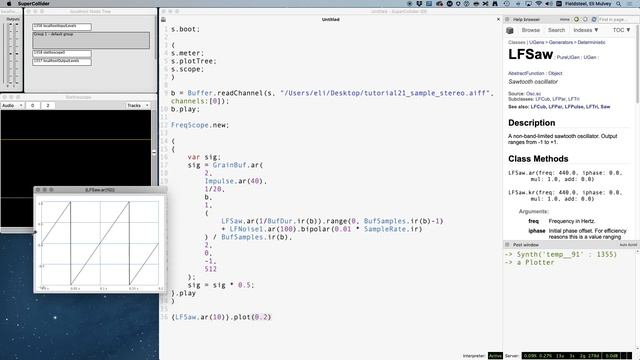Open the PureUGen superclass link
640x360 pixels.
pyautogui.click(x=568, y=58)
